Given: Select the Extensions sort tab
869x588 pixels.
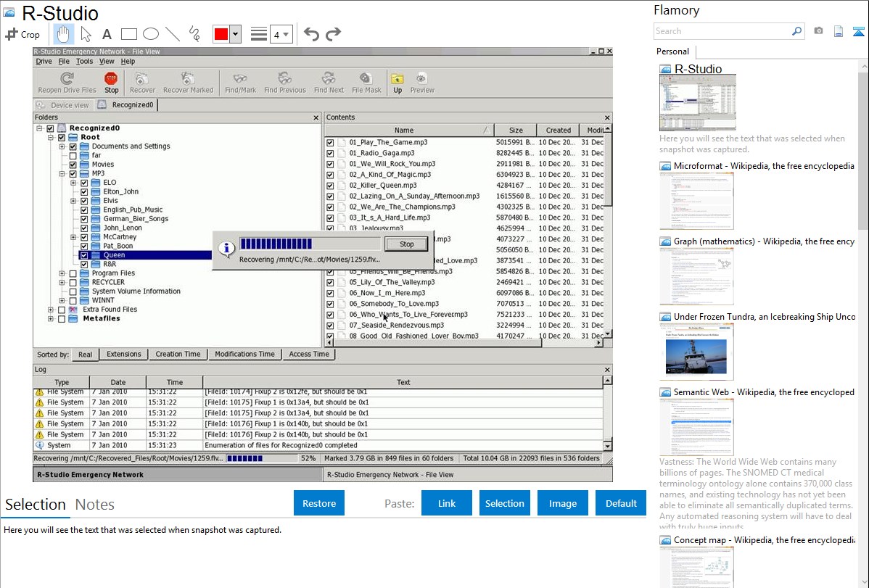Looking at the screenshot, I should pyautogui.click(x=123, y=354).
